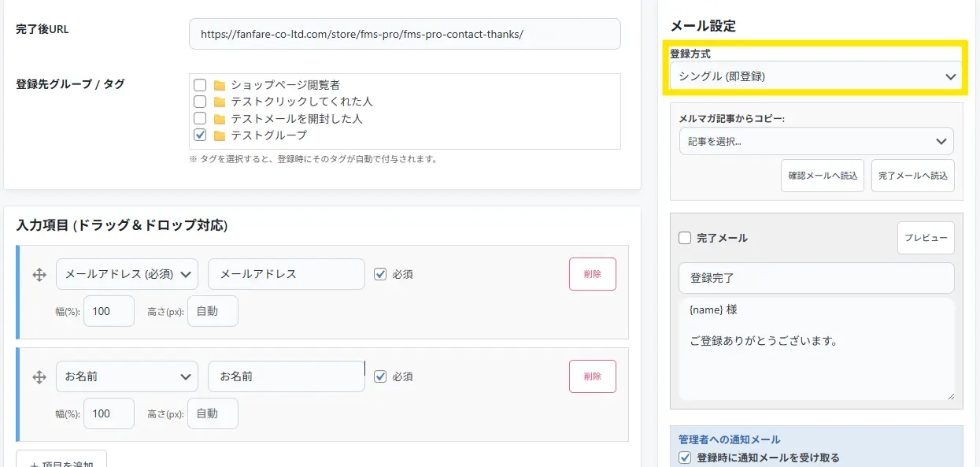This screenshot has width=980, height=467.
Task: Click the drag handle of the お名前 row
Action: (39, 377)
